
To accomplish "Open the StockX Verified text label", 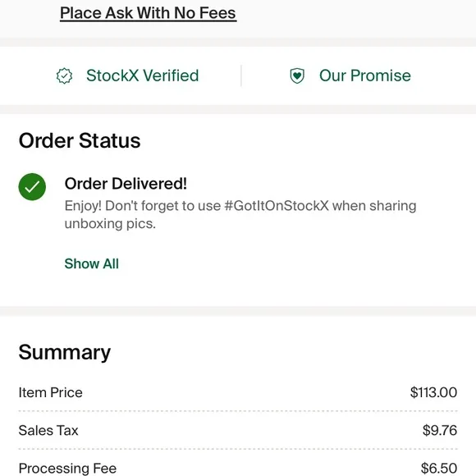I will pos(142,76).
